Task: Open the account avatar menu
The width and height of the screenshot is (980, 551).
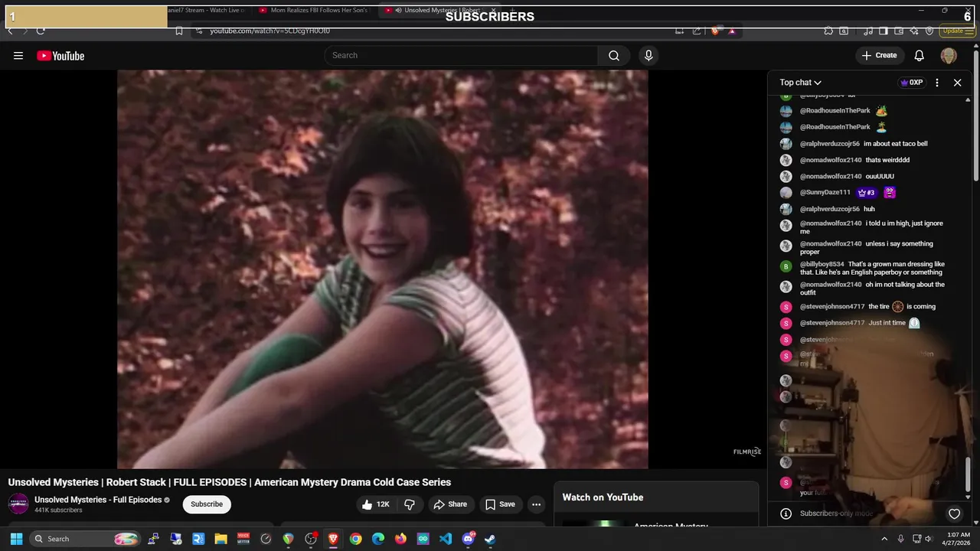Action: 949,55
